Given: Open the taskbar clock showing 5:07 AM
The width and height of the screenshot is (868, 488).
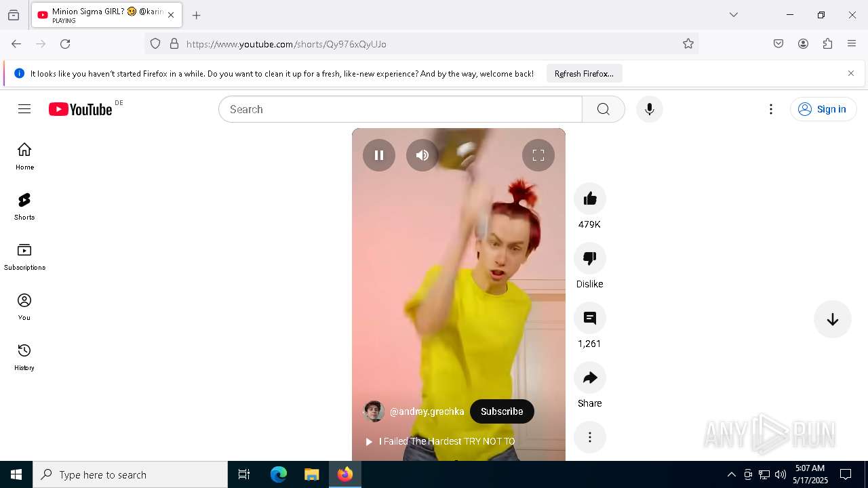Looking at the screenshot, I should 810,474.
